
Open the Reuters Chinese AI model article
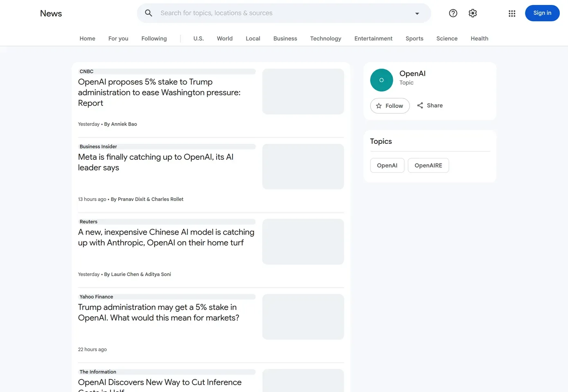(x=166, y=237)
